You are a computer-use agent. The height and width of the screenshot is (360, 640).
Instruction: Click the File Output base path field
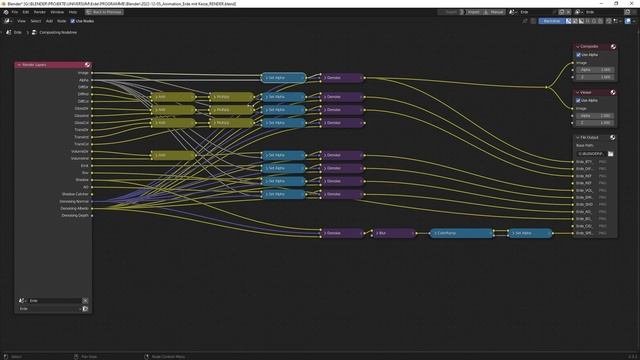pyautogui.click(x=591, y=154)
